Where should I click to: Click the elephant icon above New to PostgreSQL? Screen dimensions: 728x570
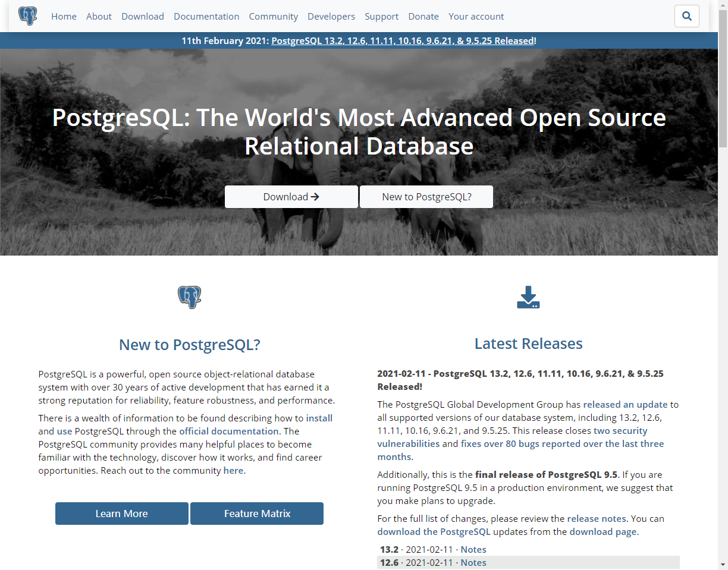(189, 297)
